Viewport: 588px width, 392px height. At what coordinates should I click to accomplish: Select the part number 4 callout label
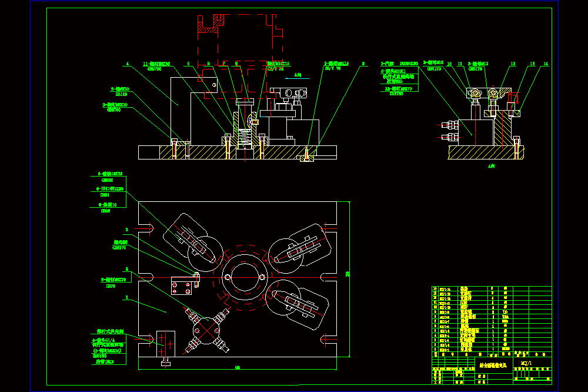[128, 64]
